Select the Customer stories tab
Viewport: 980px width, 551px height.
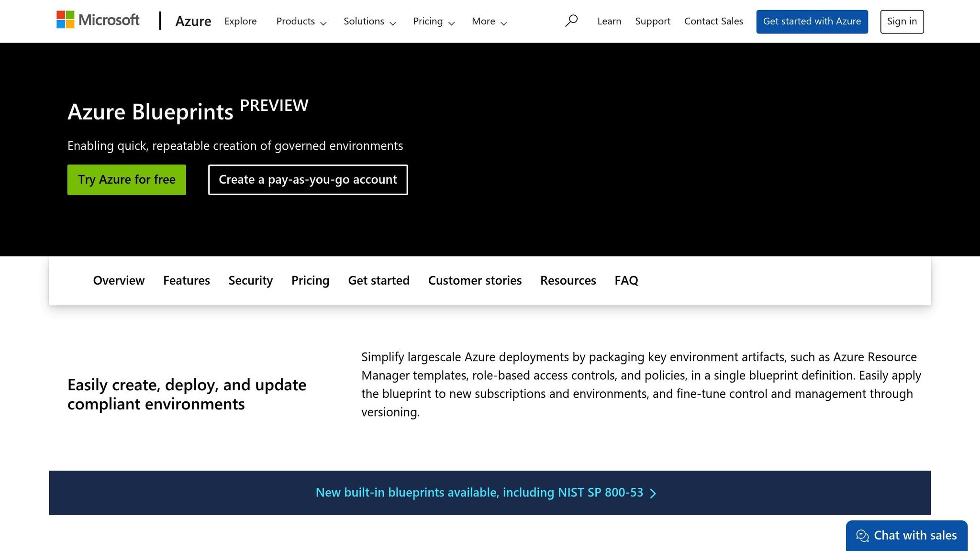475,281
